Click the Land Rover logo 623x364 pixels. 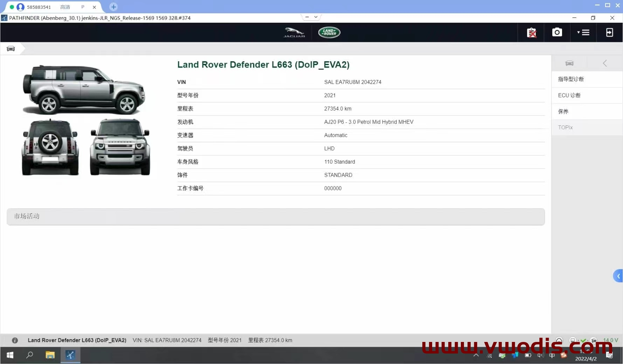coord(329,33)
